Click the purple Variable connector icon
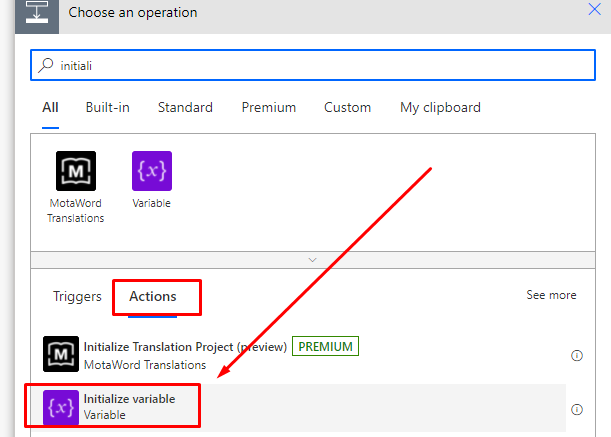Viewport: 611px width, 437px height. click(152, 171)
